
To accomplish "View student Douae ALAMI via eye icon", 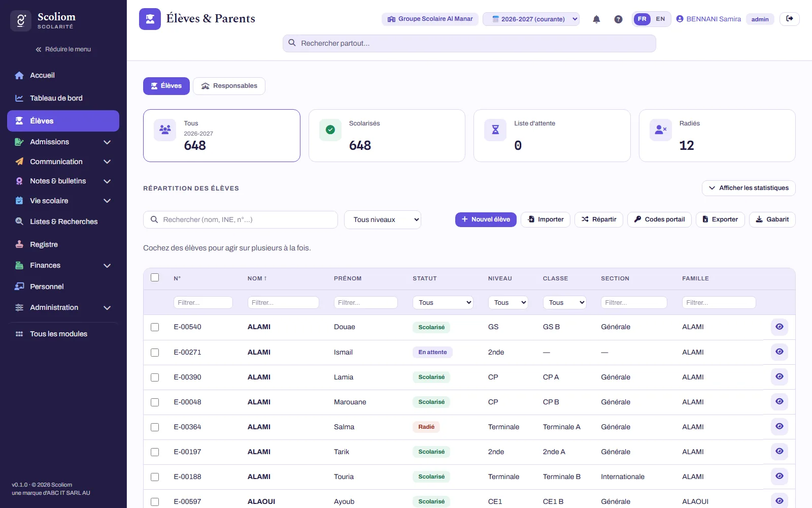I will pos(780,327).
